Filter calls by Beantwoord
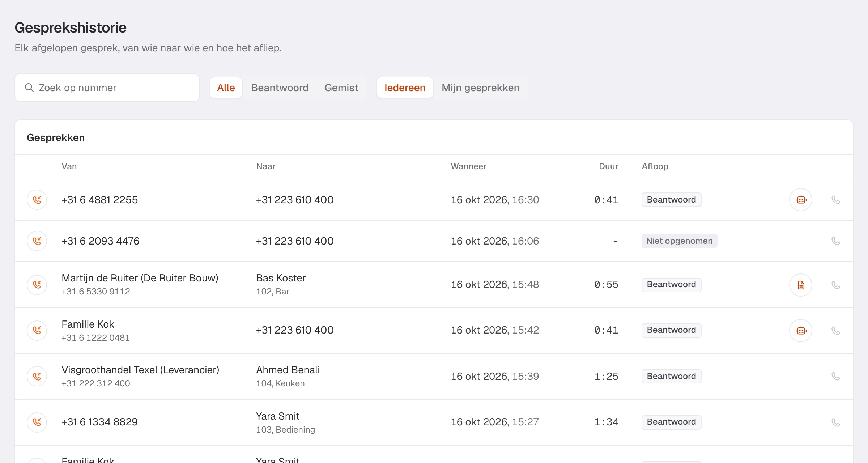Screen dimensions: 868x463 280,88
